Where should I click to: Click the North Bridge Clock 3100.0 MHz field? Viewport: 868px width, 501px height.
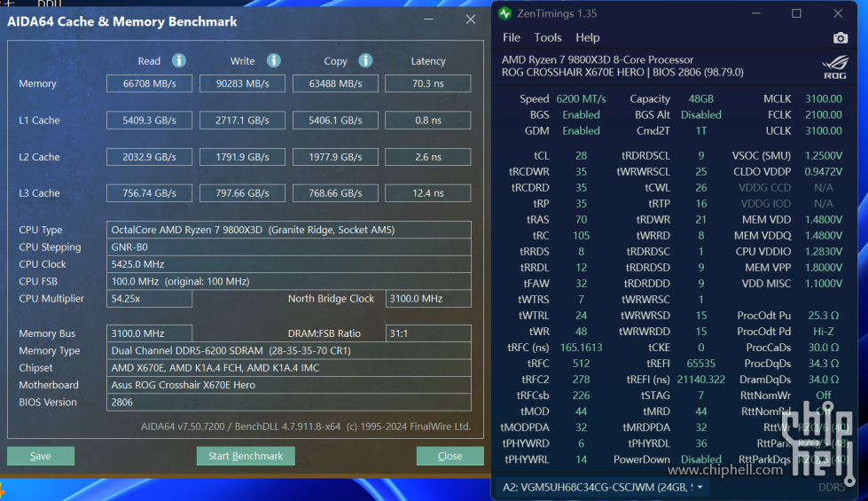[x=428, y=299]
